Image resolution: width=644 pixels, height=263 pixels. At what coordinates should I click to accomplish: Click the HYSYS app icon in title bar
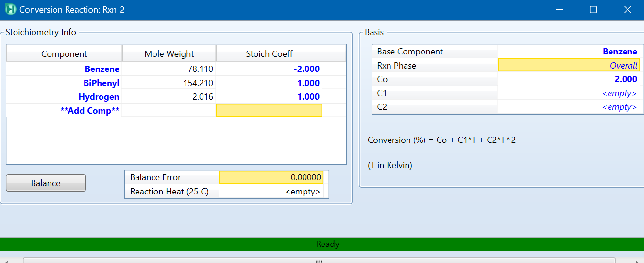coord(10,9)
